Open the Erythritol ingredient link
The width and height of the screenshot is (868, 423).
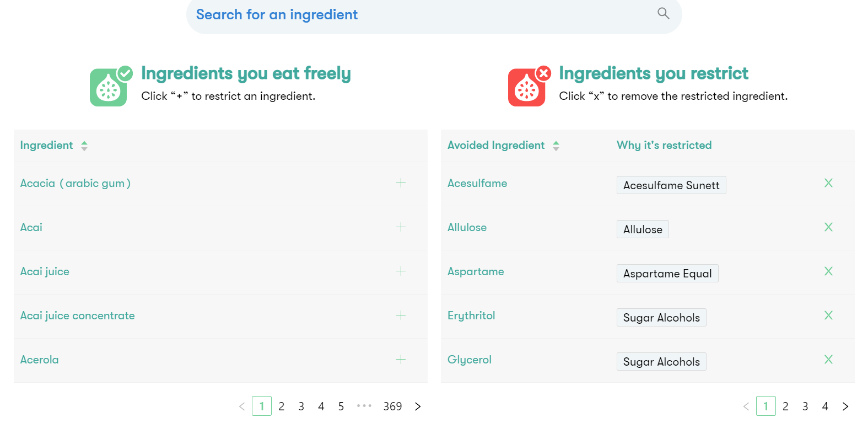coord(471,315)
